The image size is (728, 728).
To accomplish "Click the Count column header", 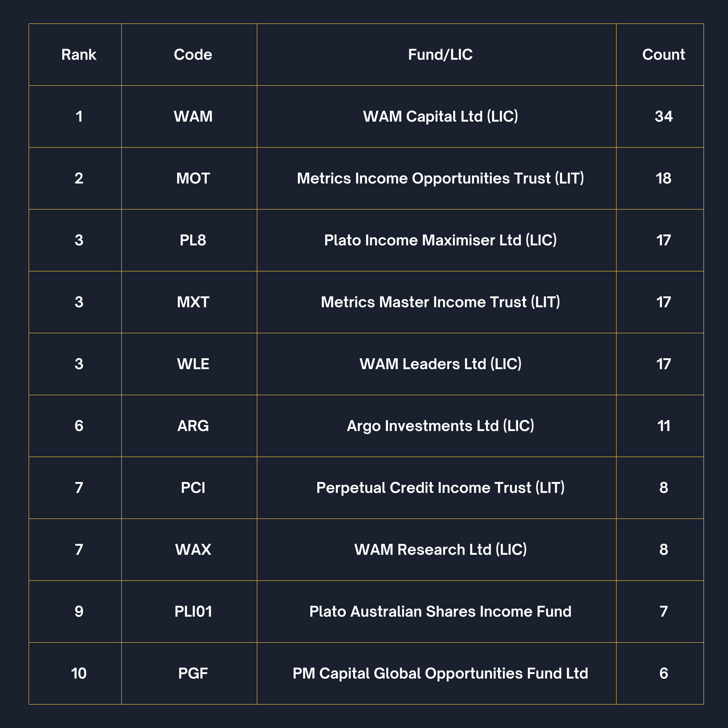I will coord(664,55).
